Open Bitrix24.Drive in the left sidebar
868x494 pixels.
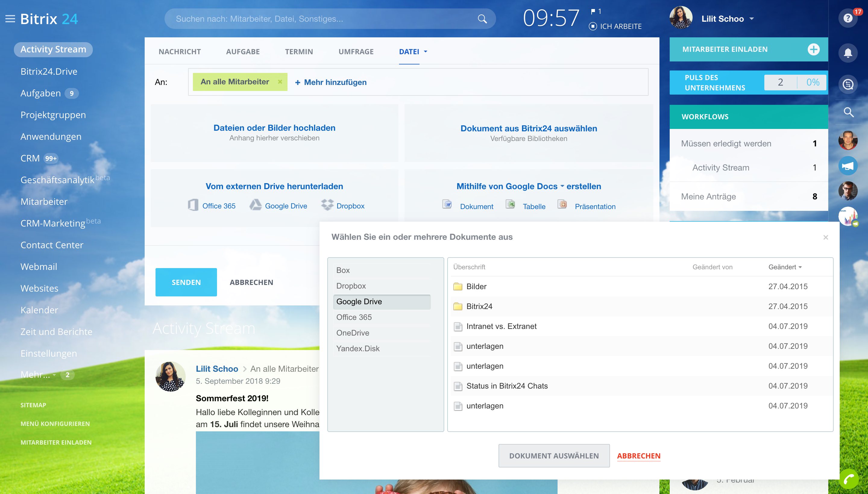click(x=49, y=72)
